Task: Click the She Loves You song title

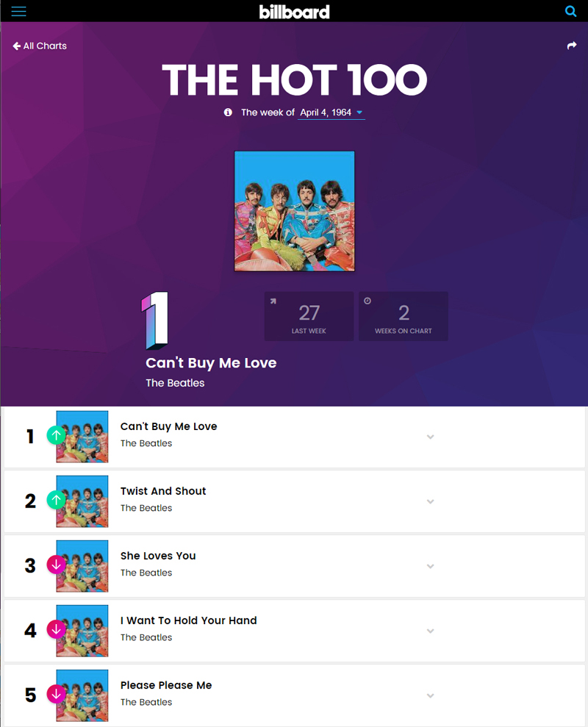Action: [158, 556]
